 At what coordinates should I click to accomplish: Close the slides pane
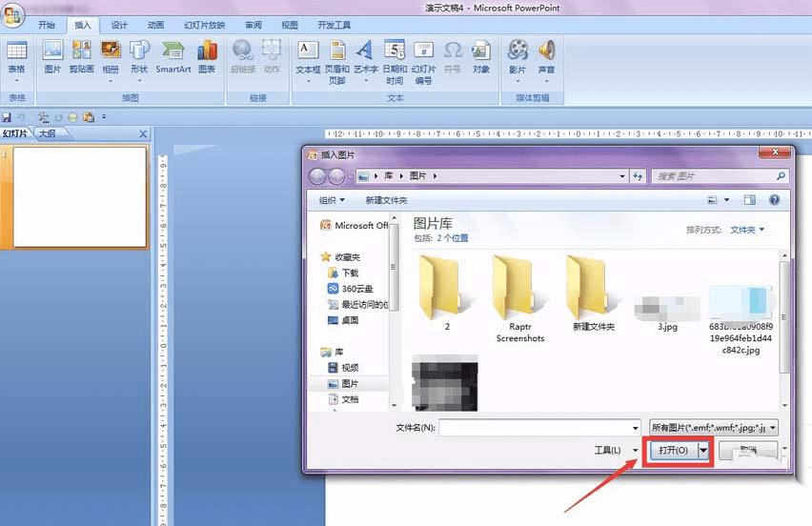pos(144,134)
